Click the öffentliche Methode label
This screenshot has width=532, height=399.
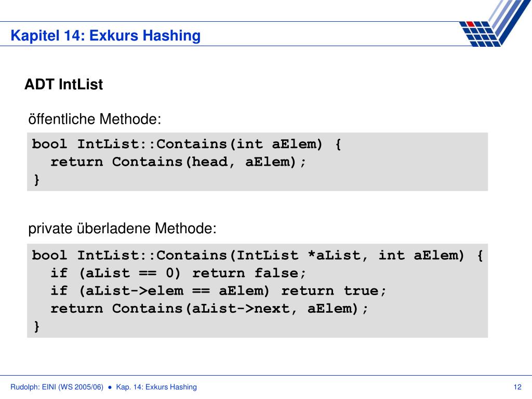click(x=95, y=119)
